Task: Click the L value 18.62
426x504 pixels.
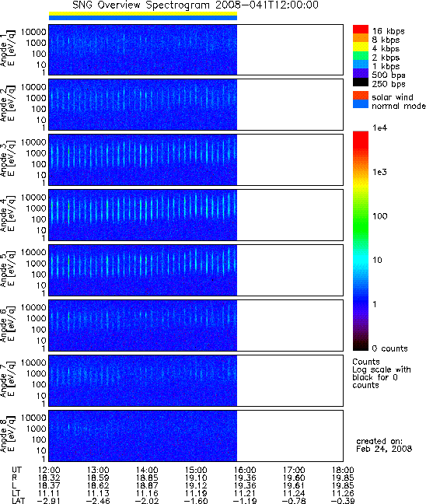Action: point(98,485)
